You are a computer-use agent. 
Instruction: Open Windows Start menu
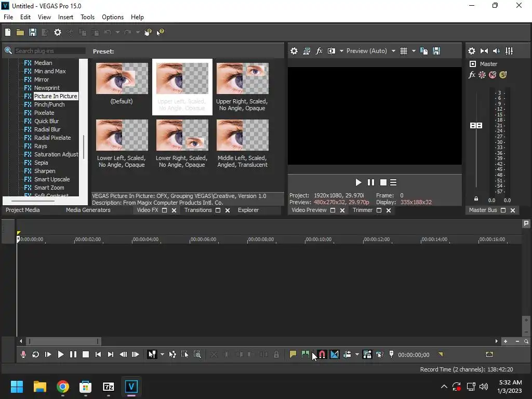[17, 387]
